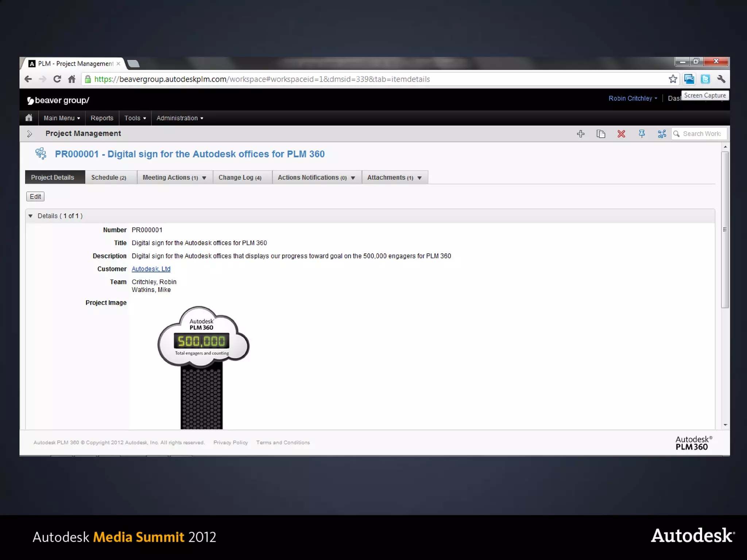Collapse the Details section triangle
747x560 pixels.
coord(31,216)
